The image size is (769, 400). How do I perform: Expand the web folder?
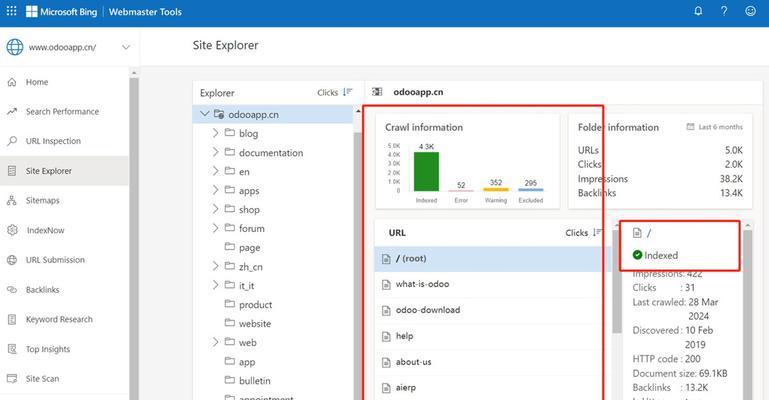(215, 342)
